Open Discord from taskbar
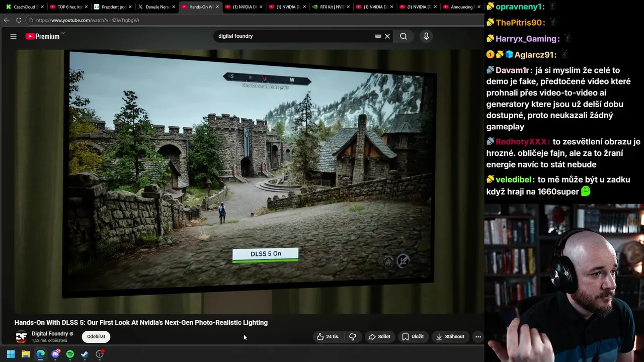 [55, 354]
